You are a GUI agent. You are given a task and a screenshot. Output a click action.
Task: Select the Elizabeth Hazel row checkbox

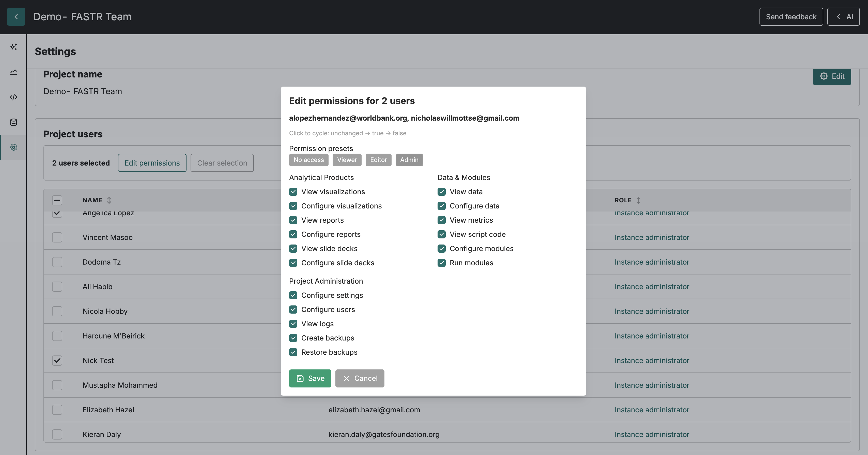coord(57,410)
